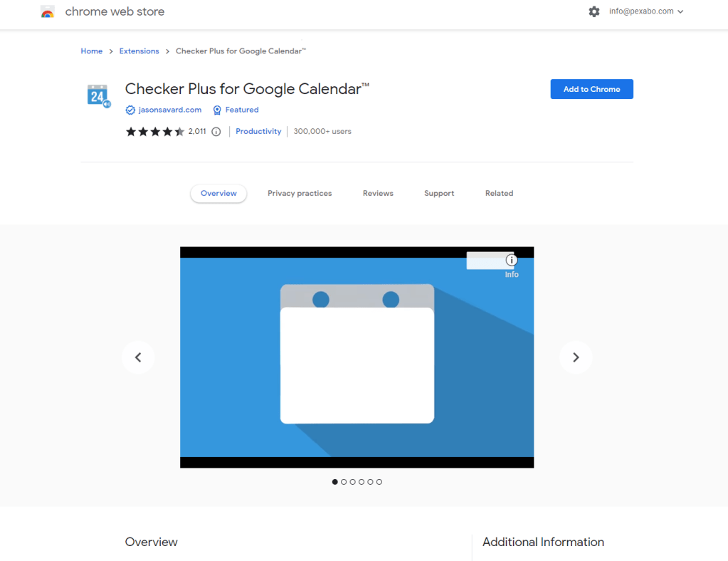This screenshot has height=561, width=728.
Task: Click the video Info icon
Action: tap(511, 260)
